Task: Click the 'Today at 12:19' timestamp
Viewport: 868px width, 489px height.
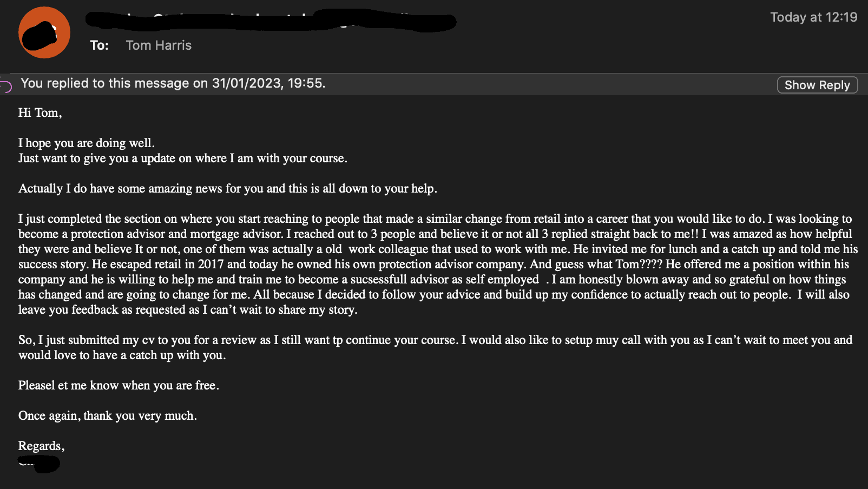Action: point(813,17)
